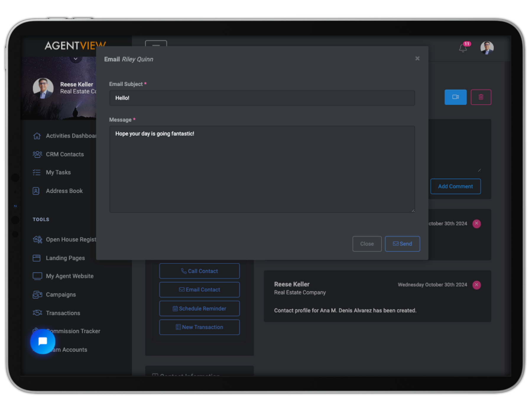Viewport: 532px width, 414px height.
Task: Open CRM Contacts in the sidebar
Action: point(65,154)
